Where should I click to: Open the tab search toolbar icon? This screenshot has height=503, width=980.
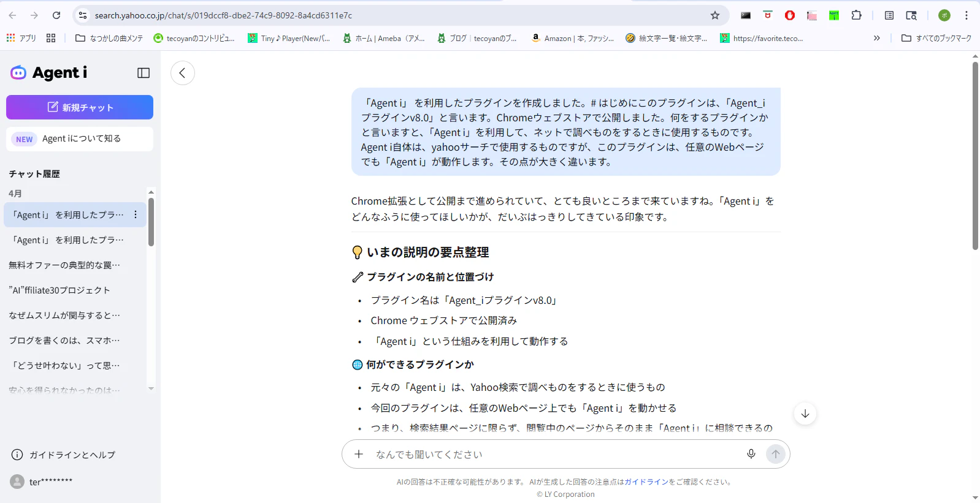pyautogui.click(x=911, y=15)
